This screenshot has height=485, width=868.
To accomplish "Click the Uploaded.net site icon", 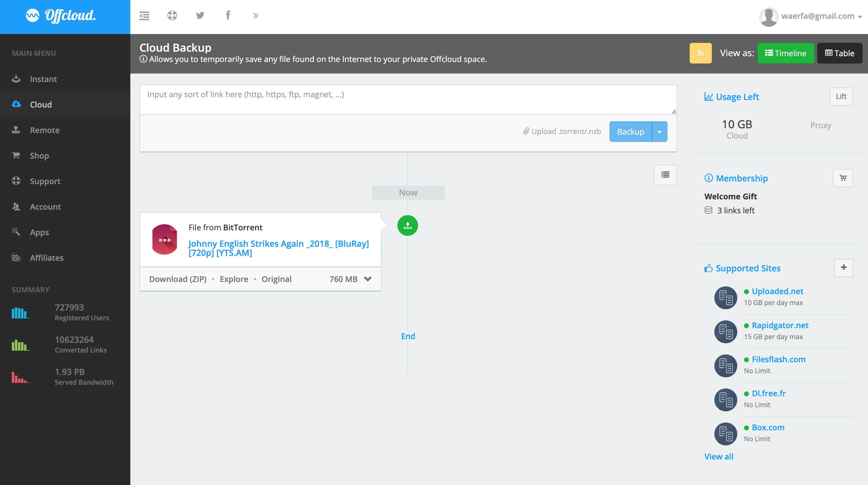I will click(x=726, y=298).
